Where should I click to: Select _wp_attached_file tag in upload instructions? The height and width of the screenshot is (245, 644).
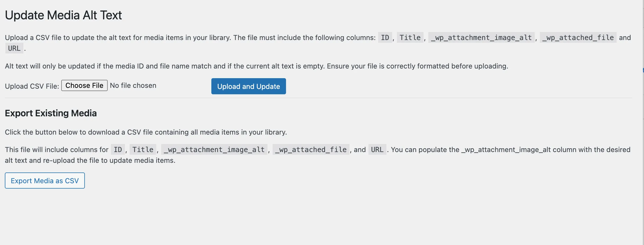coord(578,38)
